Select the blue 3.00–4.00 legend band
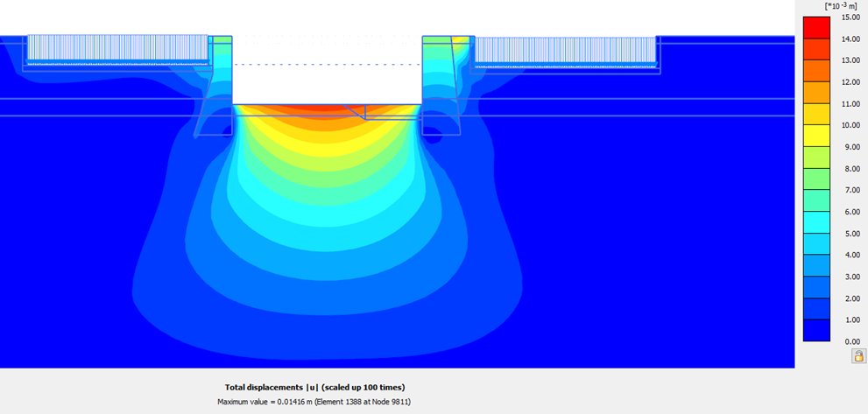The height and width of the screenshot is (414, 868). pyautogui.click(x=816, y=264)
